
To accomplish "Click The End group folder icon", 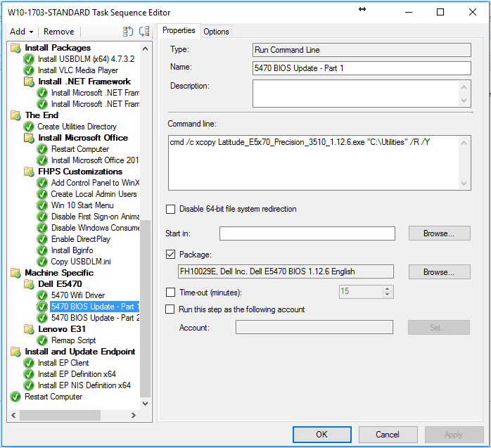I will 15,115.
